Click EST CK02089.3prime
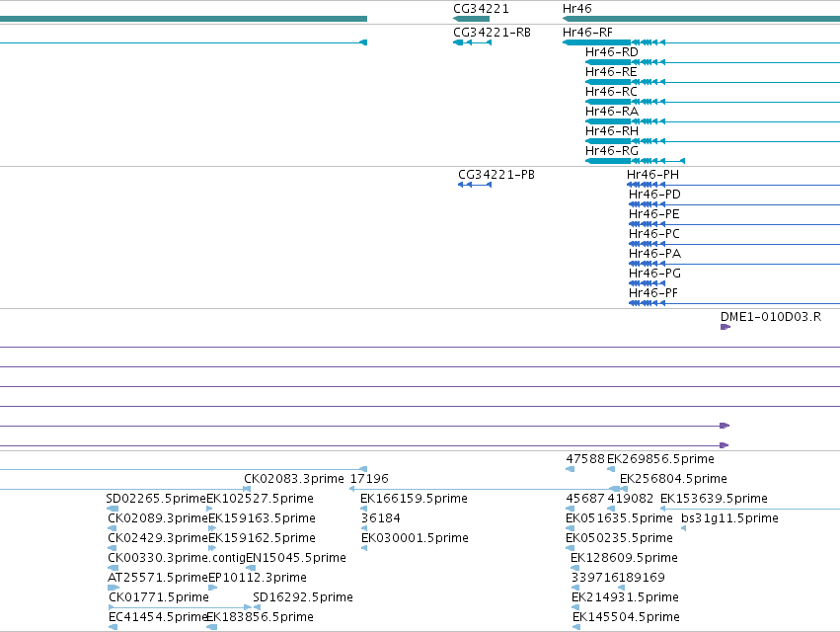The width and height of the screenshot is (840, 632). click(x=158, y=518)
